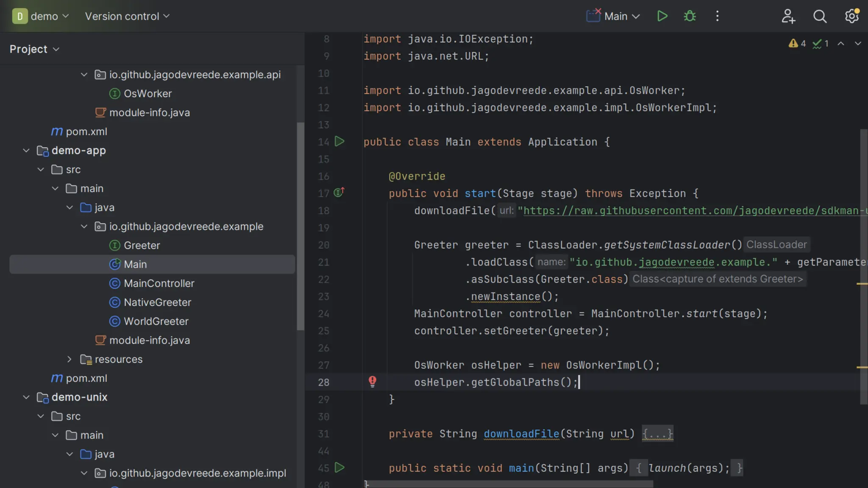Run the Main configuration
The height and width of the screenshot is (488, 868).
click(662, 16)
